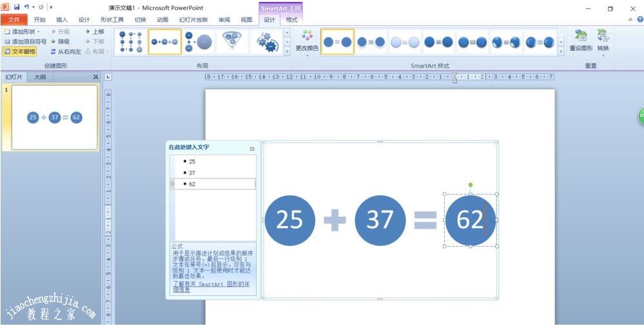Viewport: 644px width, 326px height.
Task: Toggle 从右向左 right-to-left direction
Action: pyautogui.click(x=66, y=52)
